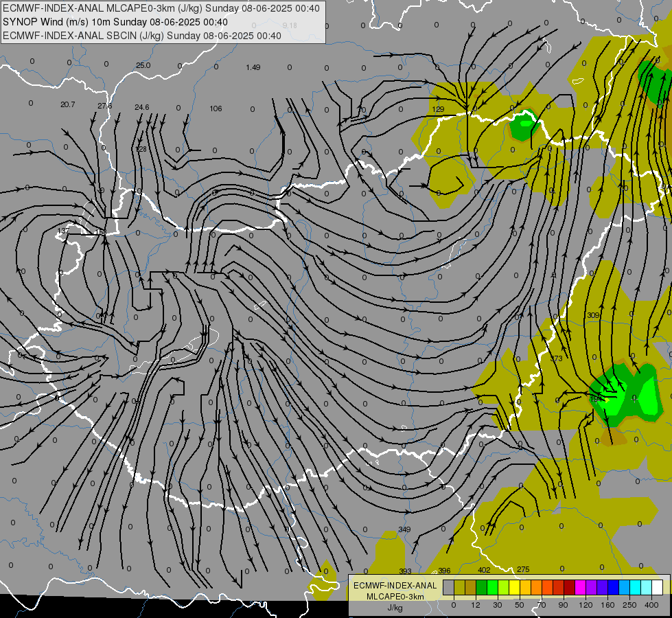Click legend tick label 250

(629, 605)
